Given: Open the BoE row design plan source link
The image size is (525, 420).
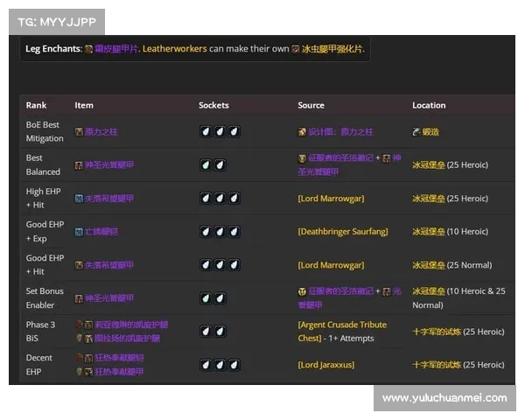Looking at the screenshot, I should point(340,132).
